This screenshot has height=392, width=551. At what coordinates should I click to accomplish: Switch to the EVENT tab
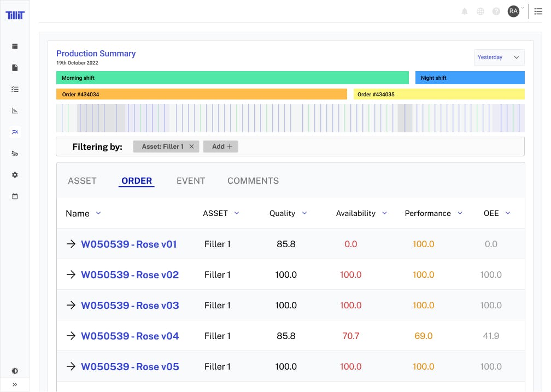[191, 181]
